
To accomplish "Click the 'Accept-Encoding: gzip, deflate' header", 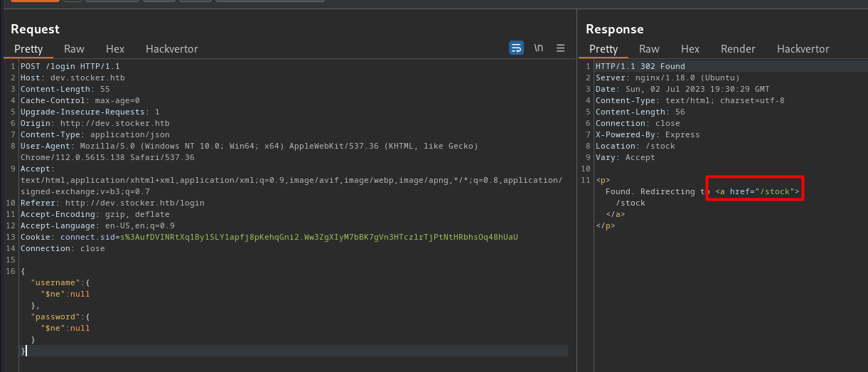I will (95, 214).
